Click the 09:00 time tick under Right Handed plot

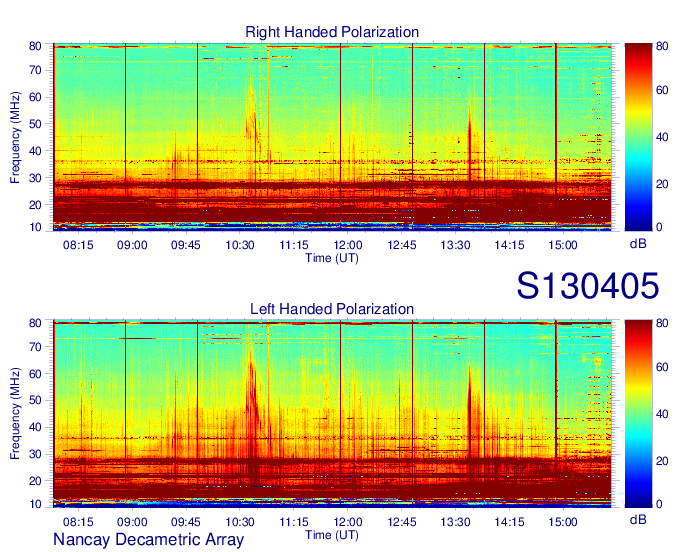(x=132, y=245)
